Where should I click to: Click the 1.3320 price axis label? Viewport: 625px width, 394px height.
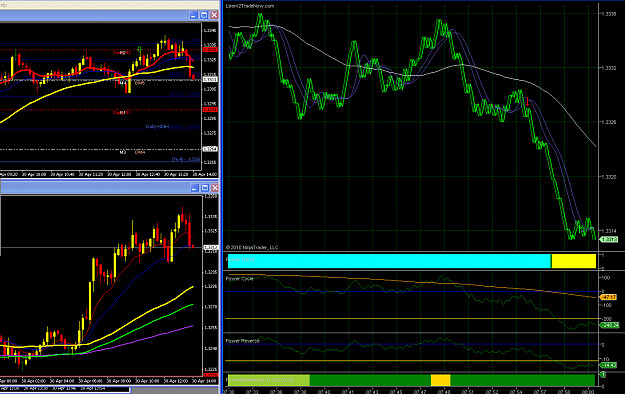609,176
